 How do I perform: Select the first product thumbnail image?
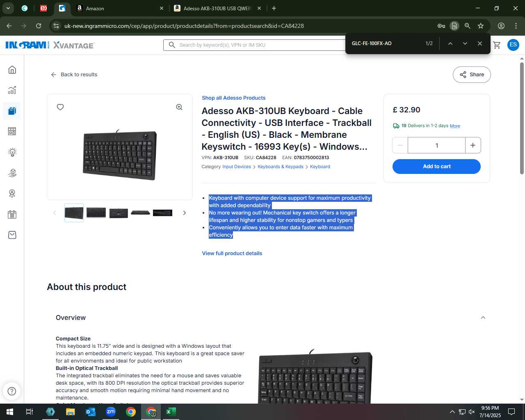coord(74,213)
